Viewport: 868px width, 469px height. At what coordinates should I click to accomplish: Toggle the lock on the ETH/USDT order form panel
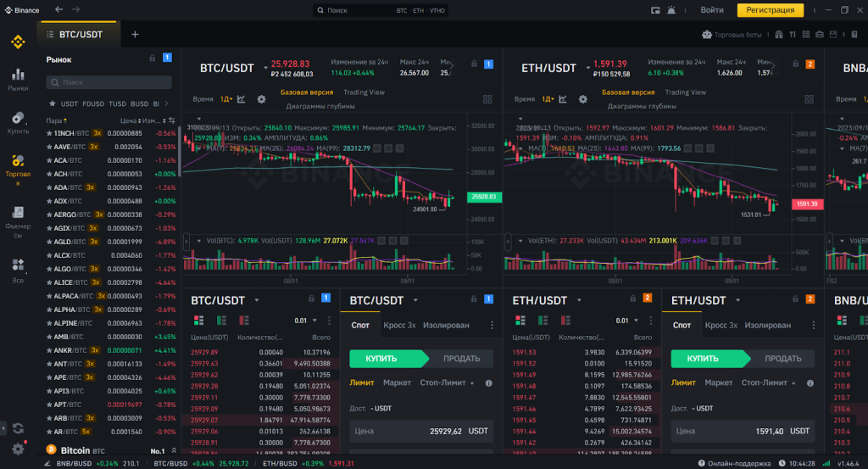pos(795,299)
